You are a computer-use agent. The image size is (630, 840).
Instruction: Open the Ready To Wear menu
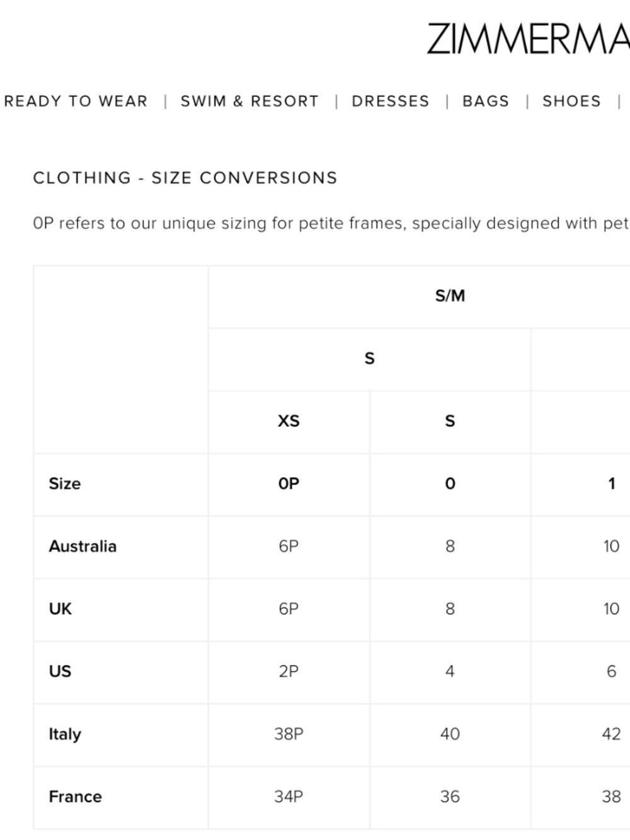coord(76,101)
